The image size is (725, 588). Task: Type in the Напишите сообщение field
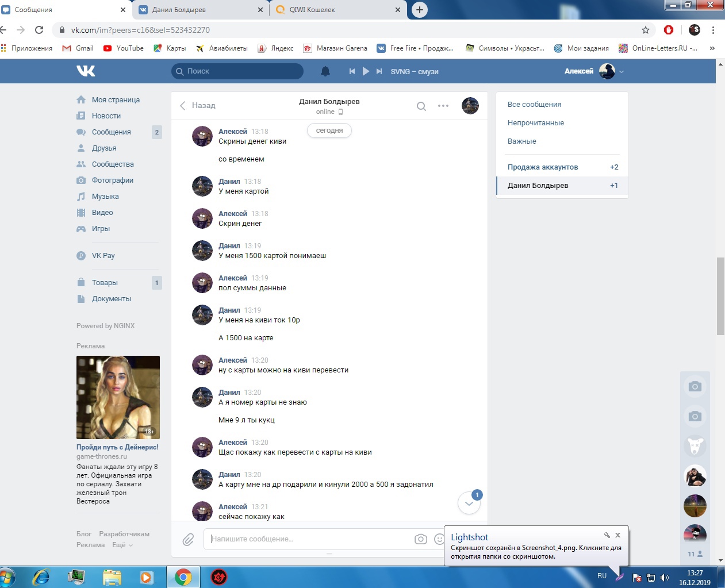308,539
